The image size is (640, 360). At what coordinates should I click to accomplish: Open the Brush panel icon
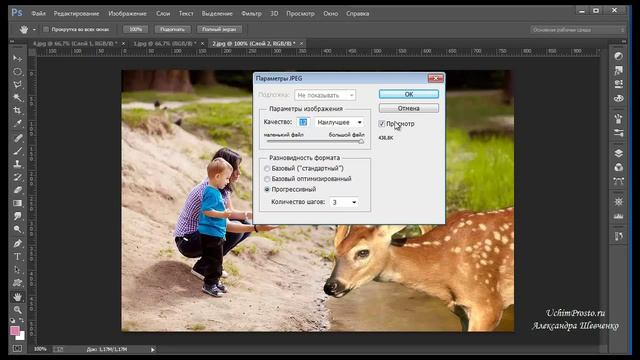click(619, 119)
